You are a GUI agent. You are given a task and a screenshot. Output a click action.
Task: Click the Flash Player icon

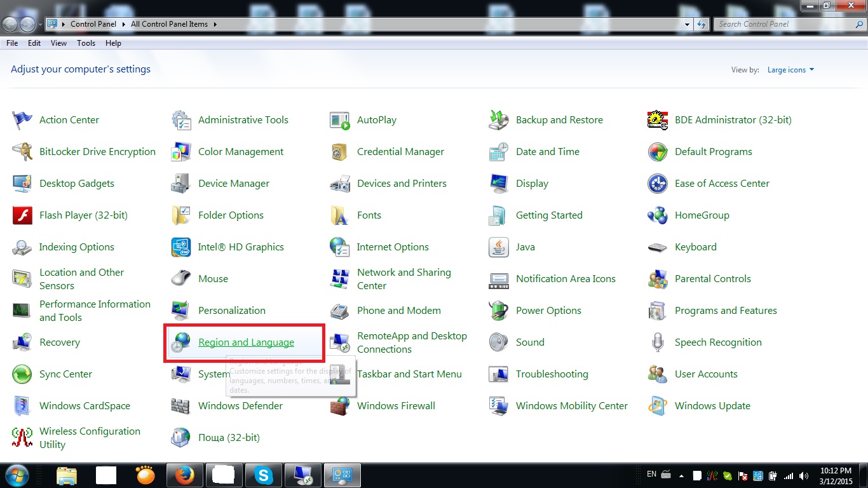click(22, 215)
